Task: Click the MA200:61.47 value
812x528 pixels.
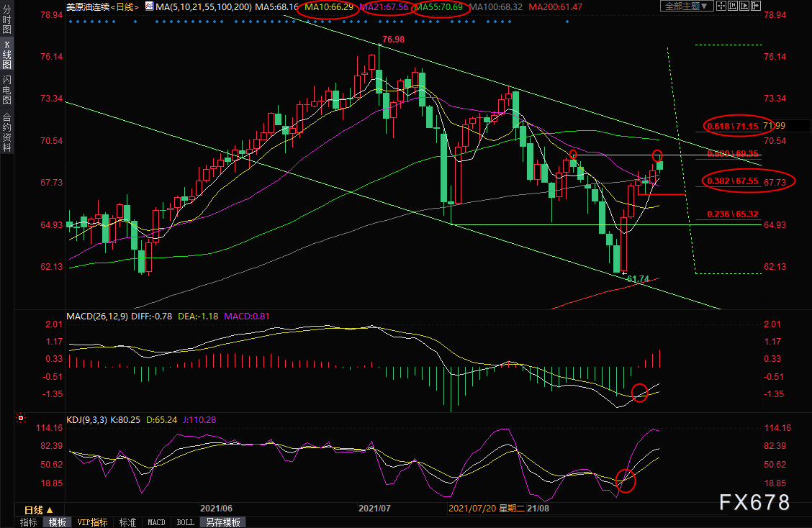Action: (x=556, y=7)
